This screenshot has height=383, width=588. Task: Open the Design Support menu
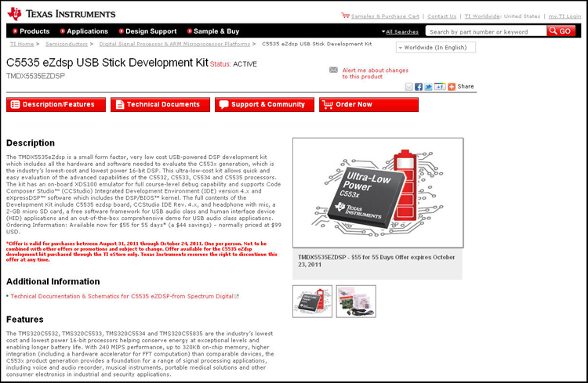click(147, 31)
